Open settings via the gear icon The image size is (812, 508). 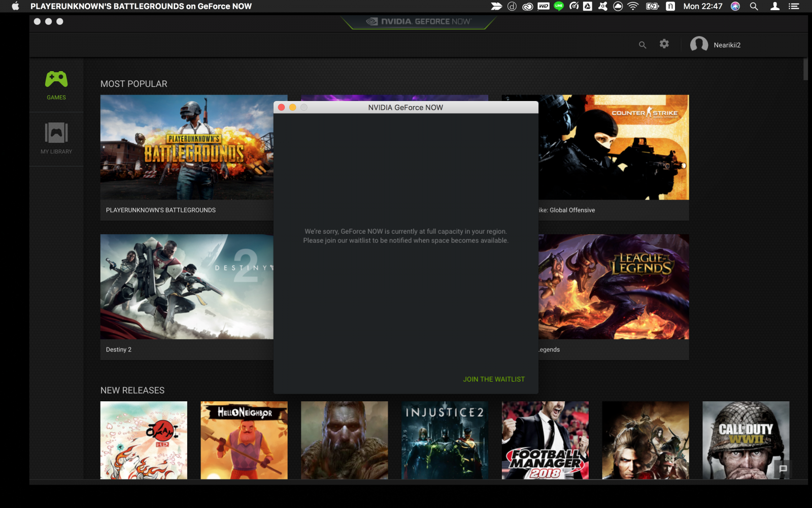pos(664,44)
